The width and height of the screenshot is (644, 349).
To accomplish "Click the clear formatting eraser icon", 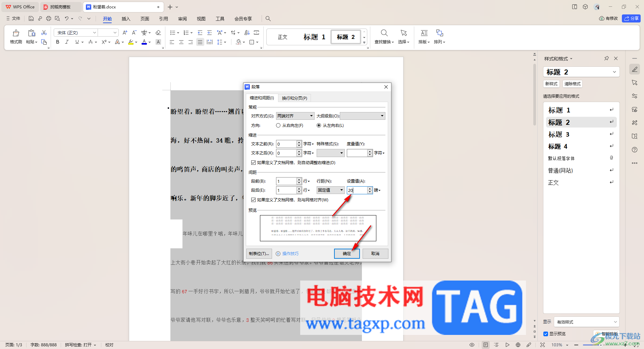I will (158, 33).
